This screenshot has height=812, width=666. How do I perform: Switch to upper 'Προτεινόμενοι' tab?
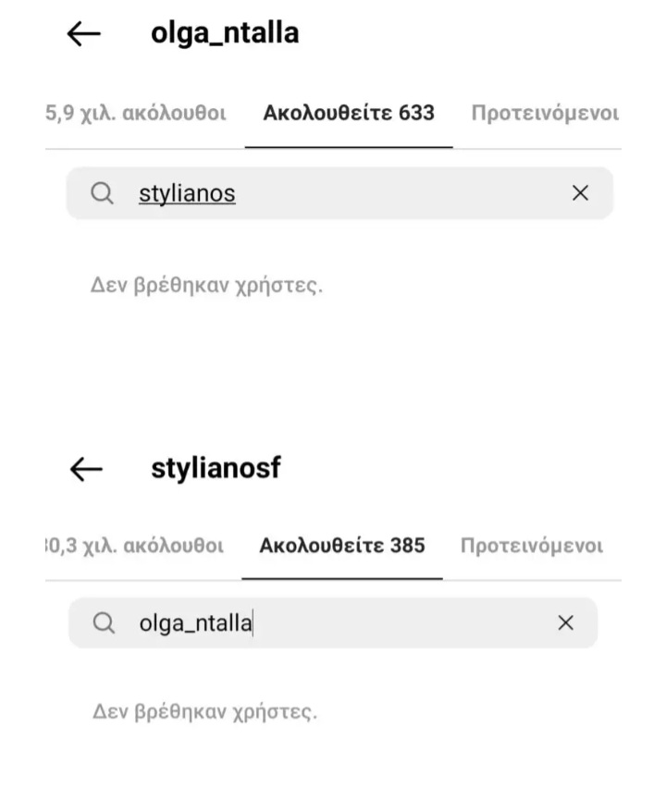pyautogui.click(x=546, y=113)
